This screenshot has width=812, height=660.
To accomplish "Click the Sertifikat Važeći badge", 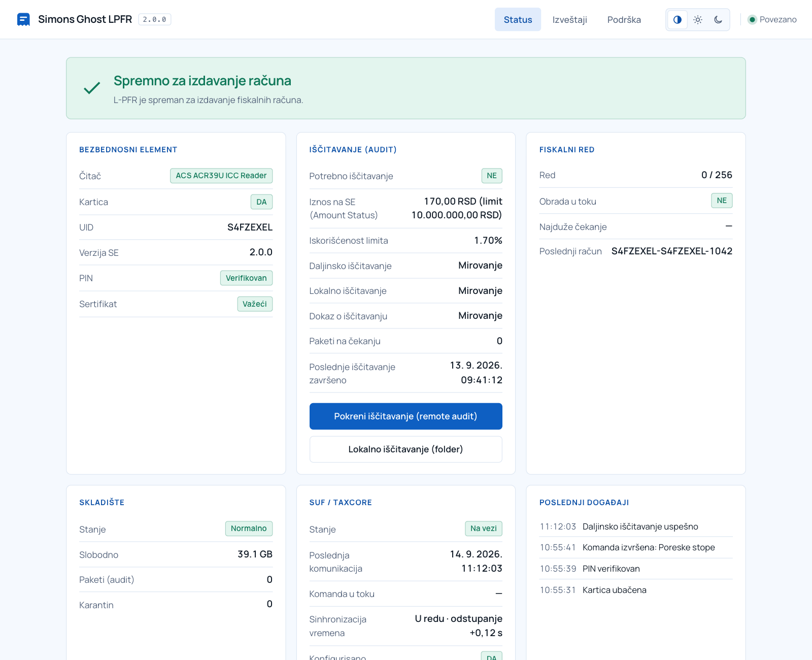I will [x=255, y=304].
